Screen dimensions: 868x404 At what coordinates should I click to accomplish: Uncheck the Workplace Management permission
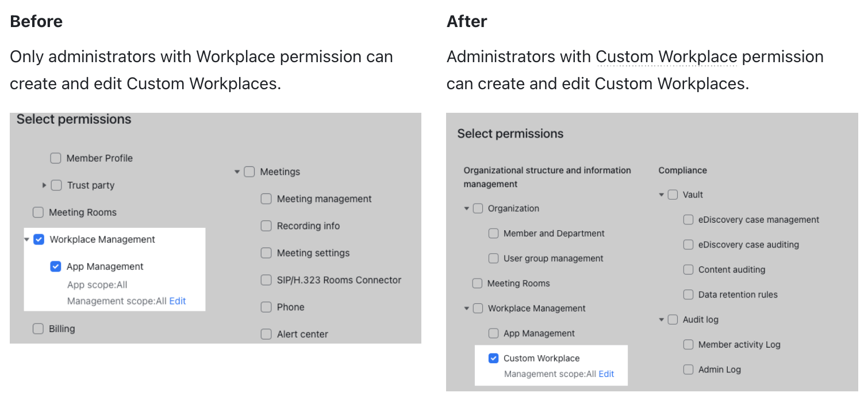click(38, 239)
